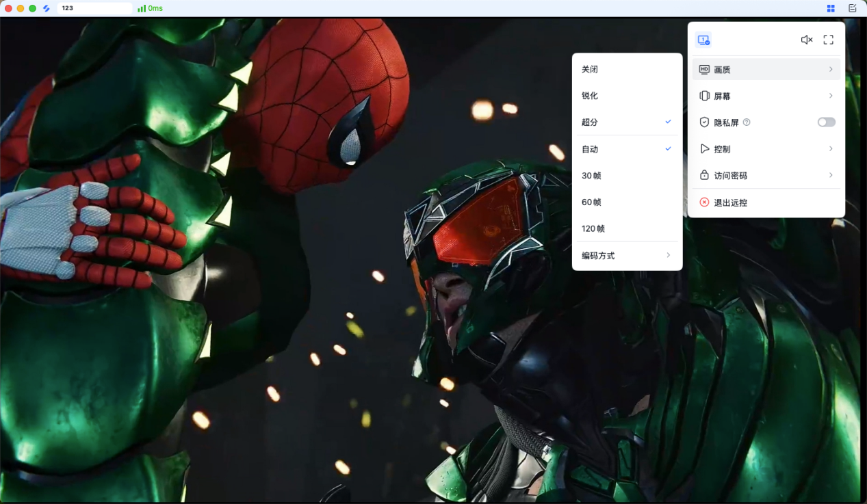Click the blue remote screen icon in panel
This screenshot has height=504, width=867.
point(703,40)
